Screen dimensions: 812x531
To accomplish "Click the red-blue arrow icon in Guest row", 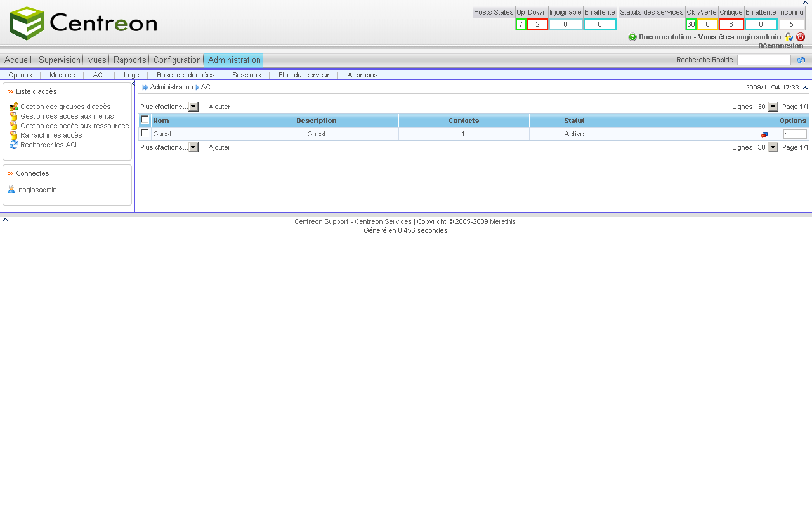I will (764, 134).
